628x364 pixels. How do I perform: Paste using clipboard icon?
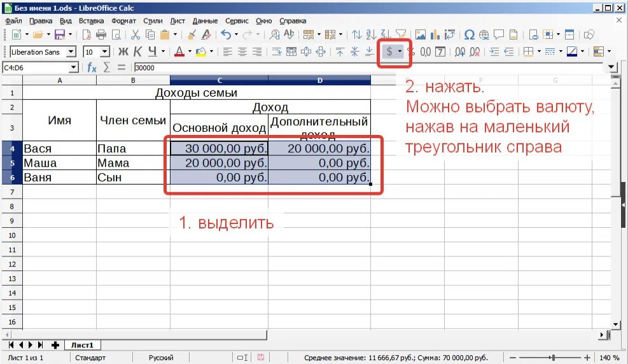165,35
